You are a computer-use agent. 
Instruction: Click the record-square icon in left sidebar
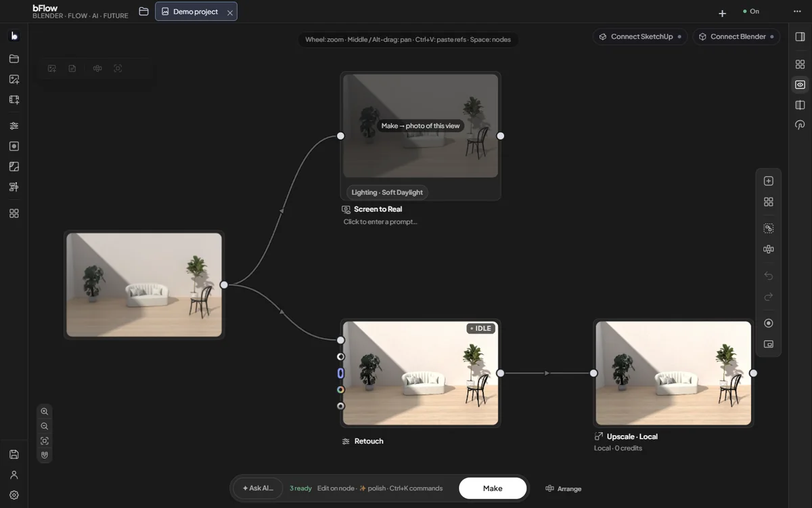[14, 146]
